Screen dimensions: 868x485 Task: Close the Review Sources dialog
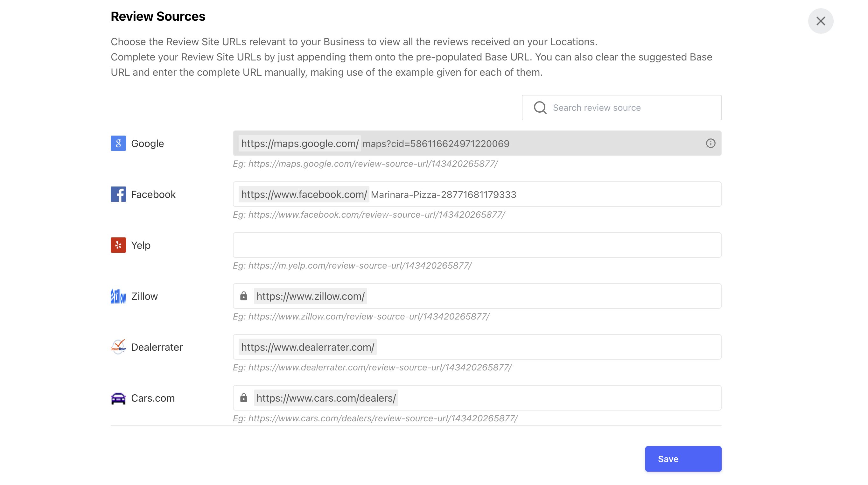coord(821,21)
